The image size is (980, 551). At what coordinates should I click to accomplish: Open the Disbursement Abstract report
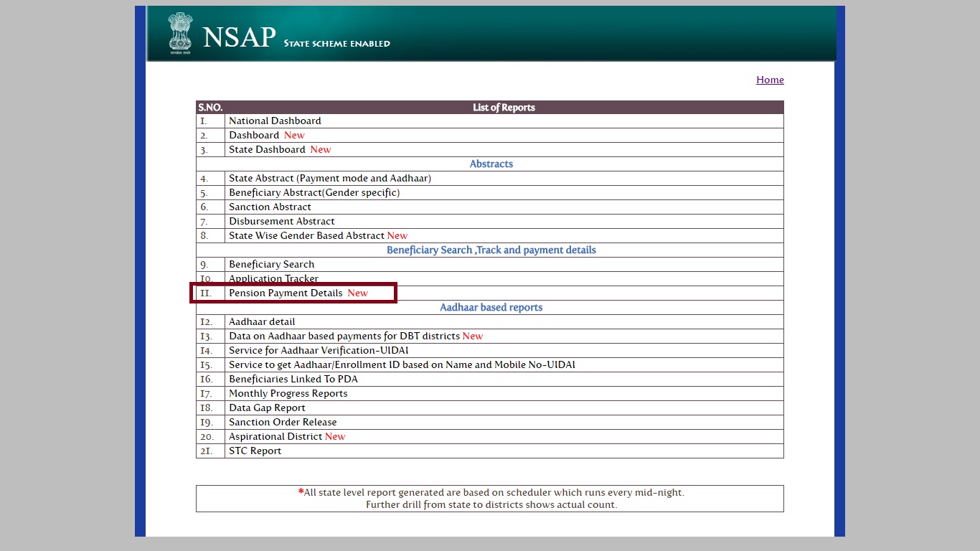(x=281, y=222)
